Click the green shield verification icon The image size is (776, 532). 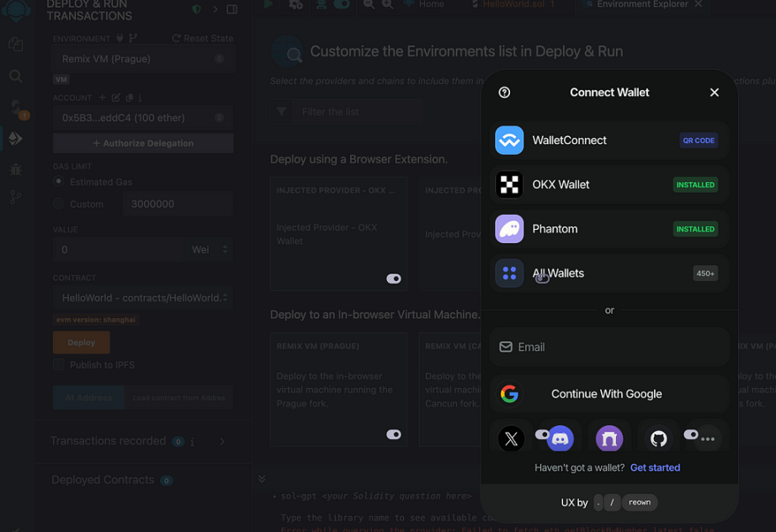pyautogui.click(x=196, y=9)
